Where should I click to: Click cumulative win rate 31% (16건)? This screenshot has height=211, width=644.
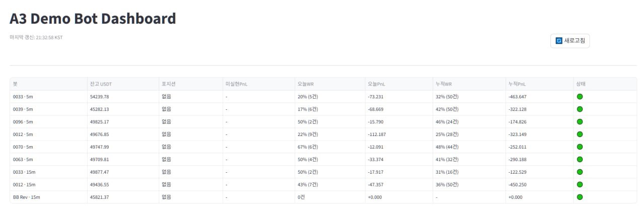(448, 172)
